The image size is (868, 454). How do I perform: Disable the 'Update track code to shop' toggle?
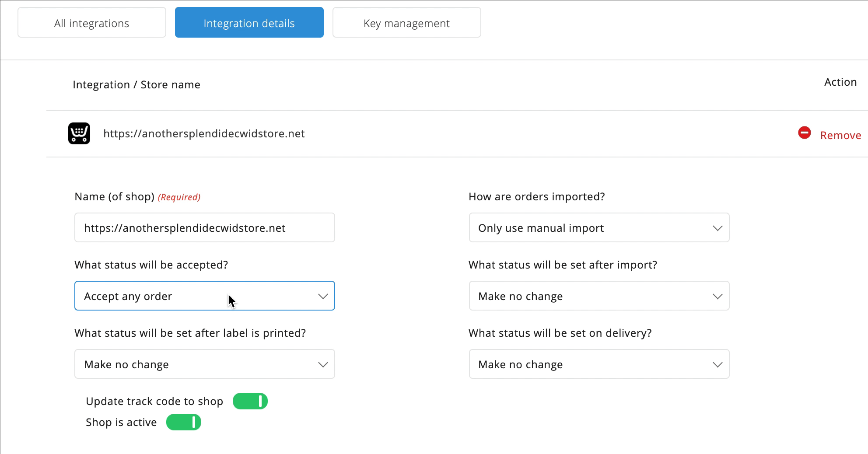coord(250,401)
